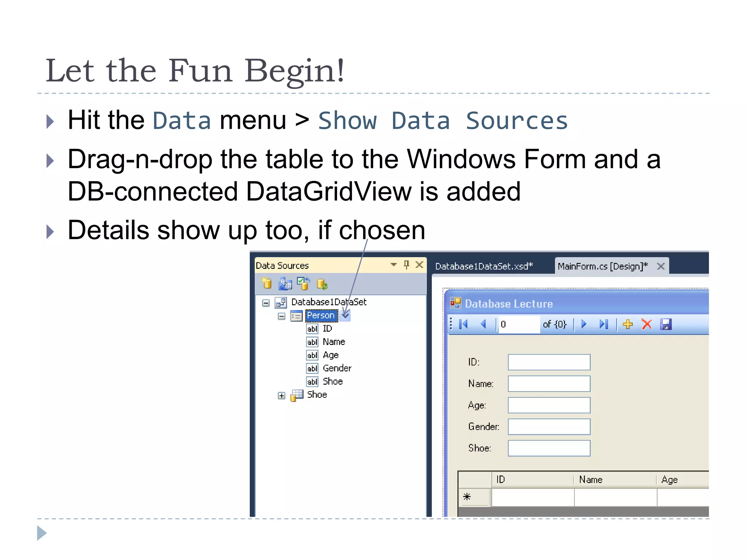Click the 'ID:' form label

(474, 362)
